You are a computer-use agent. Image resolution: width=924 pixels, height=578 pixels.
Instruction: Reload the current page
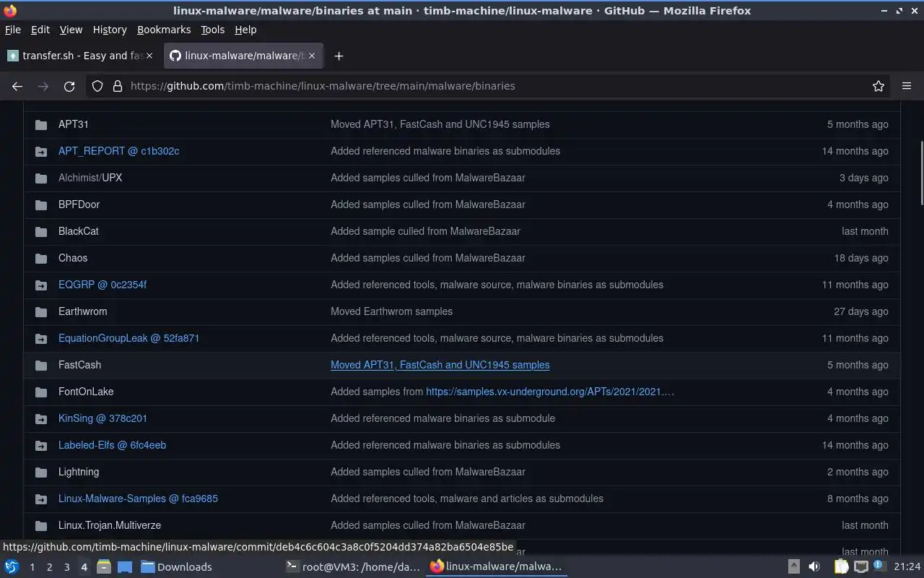point(69,86)
